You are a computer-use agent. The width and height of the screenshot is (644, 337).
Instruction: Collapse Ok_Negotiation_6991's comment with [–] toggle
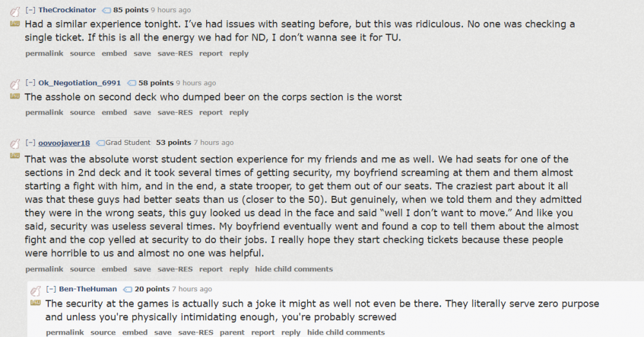tap(30, 83)
